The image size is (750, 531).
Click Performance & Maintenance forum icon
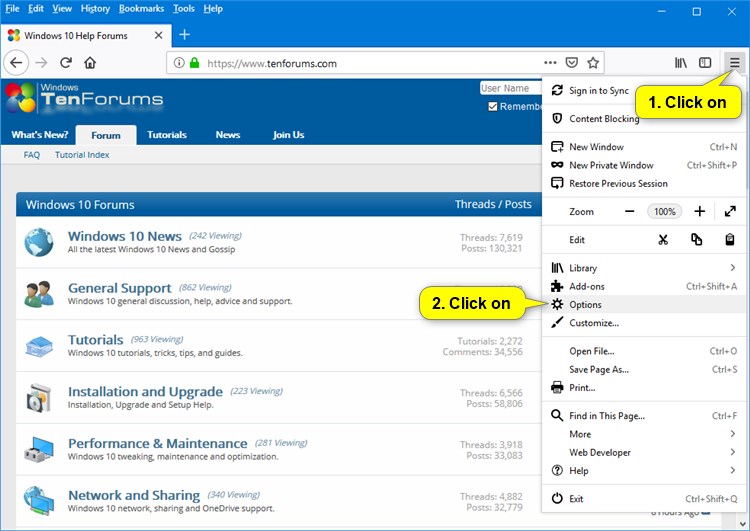[x=39, y=449]
